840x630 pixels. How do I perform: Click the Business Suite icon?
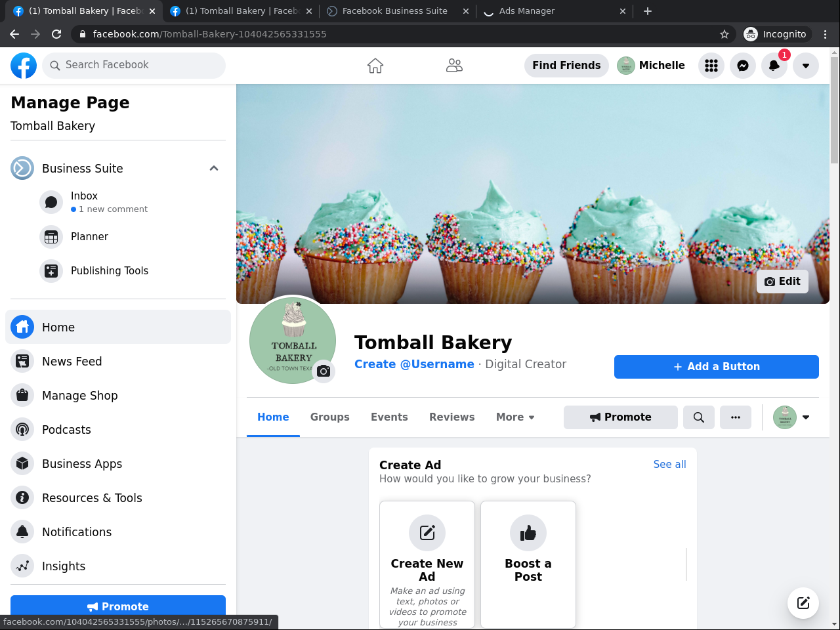pos(22,168)
